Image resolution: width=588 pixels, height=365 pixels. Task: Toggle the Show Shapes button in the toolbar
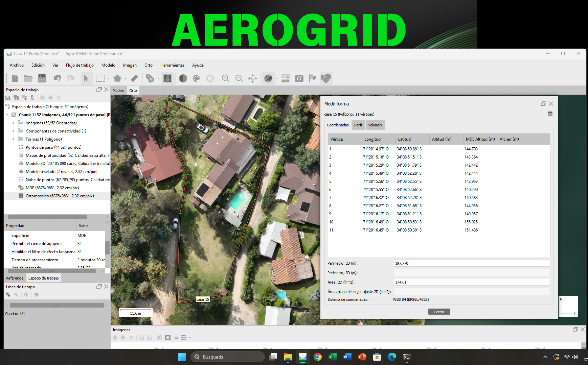coord(326,78)
